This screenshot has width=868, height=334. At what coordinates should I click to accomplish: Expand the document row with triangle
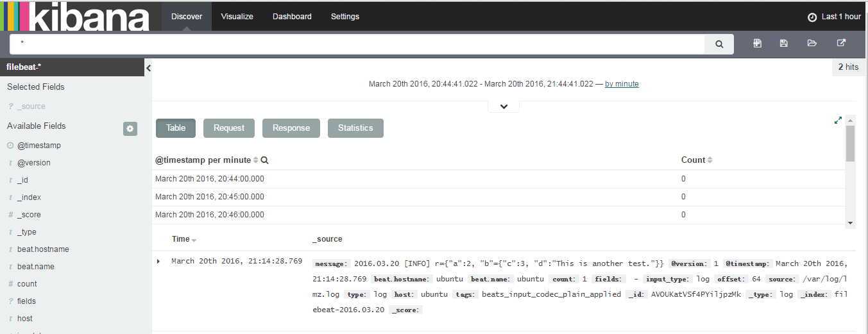158,261
